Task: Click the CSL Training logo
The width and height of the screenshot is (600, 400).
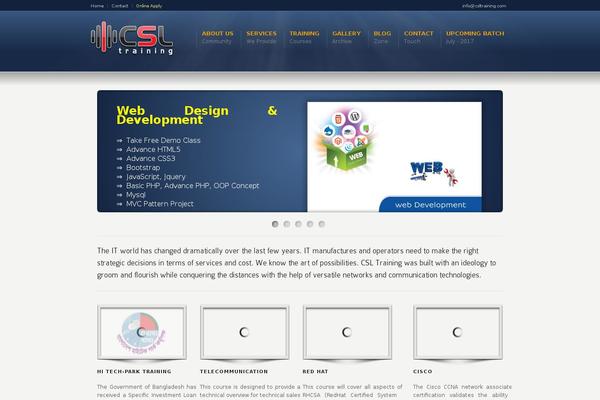Action: tap(132, 39)
